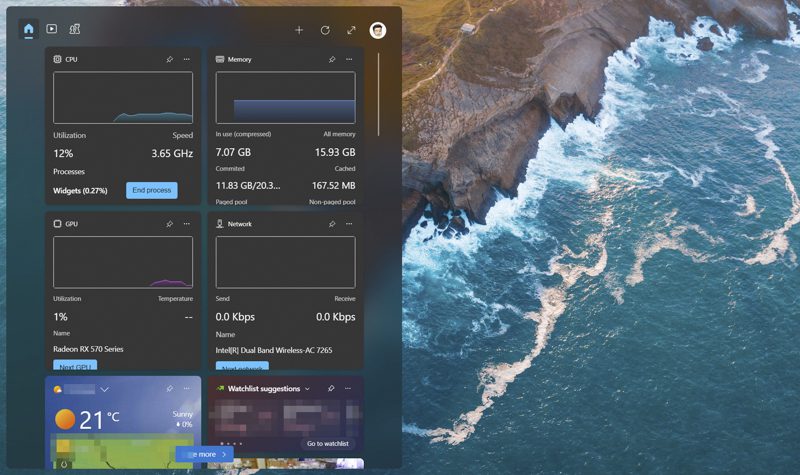Screen dimensions: 800x475
Task: Refresh the widgets feed
Action: pos(325,30)
